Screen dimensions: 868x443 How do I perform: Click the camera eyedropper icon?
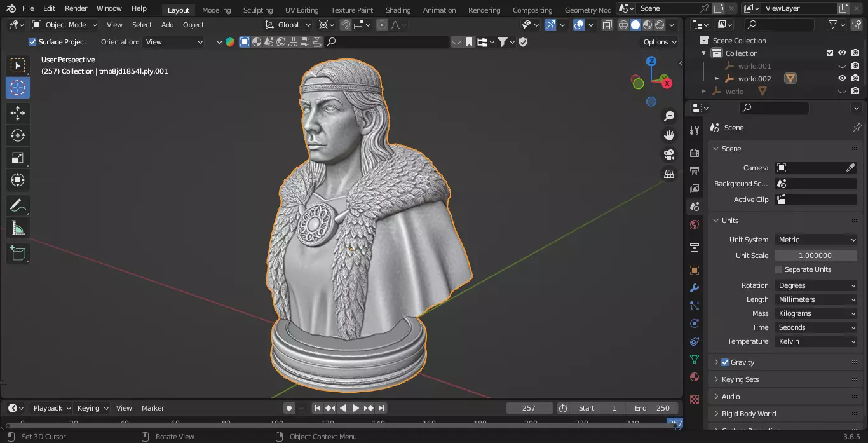coord(850,168)
